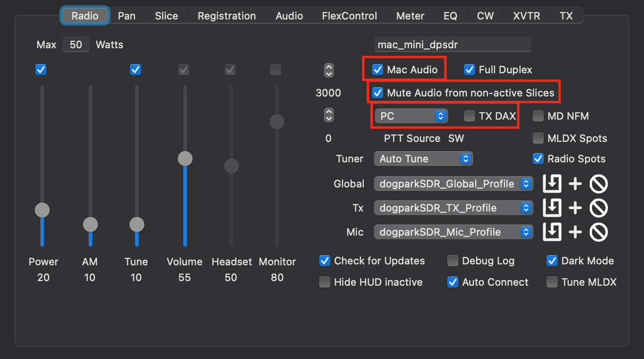Delete the Mic profile icon
Screen dimensions: 644x359
pos(599,232)
